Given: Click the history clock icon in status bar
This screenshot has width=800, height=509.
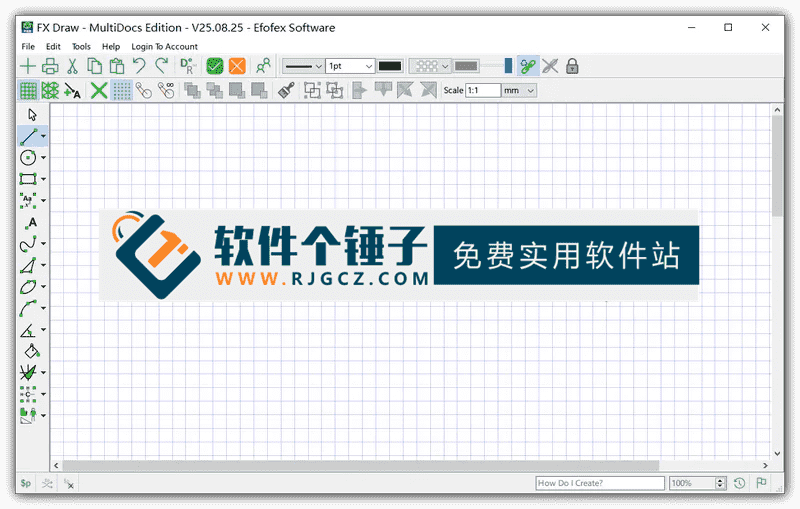Looking at the screenshot, I should point(739,483).
